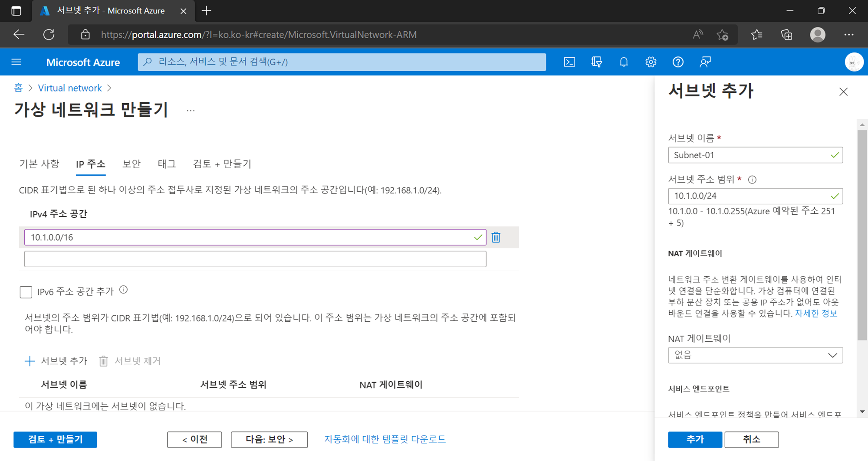This screenshot has width=868, height=461.
Task: Click the 추가 button in the subnet panel
Action: point(695,439)
